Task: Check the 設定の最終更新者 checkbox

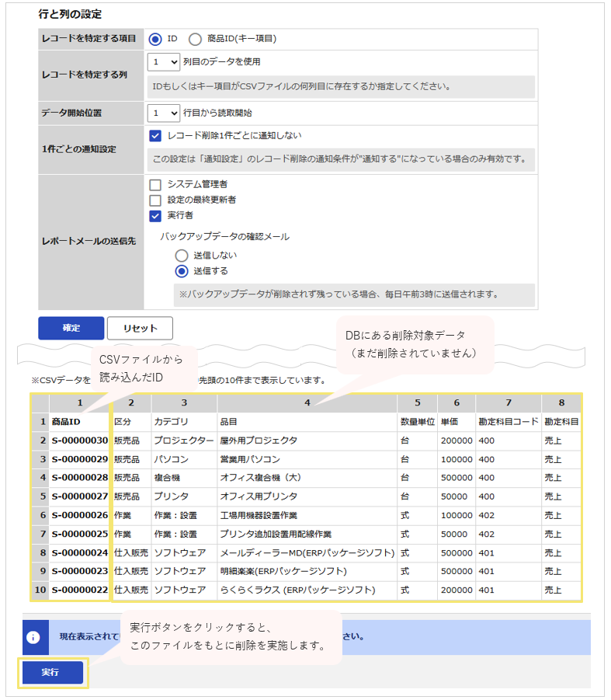Action: (155, 200)
